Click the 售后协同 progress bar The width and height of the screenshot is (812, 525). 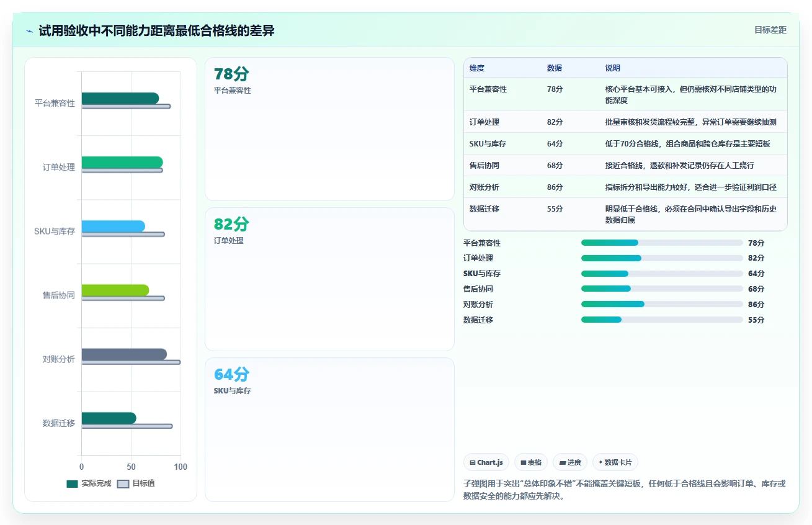point(662,289)
